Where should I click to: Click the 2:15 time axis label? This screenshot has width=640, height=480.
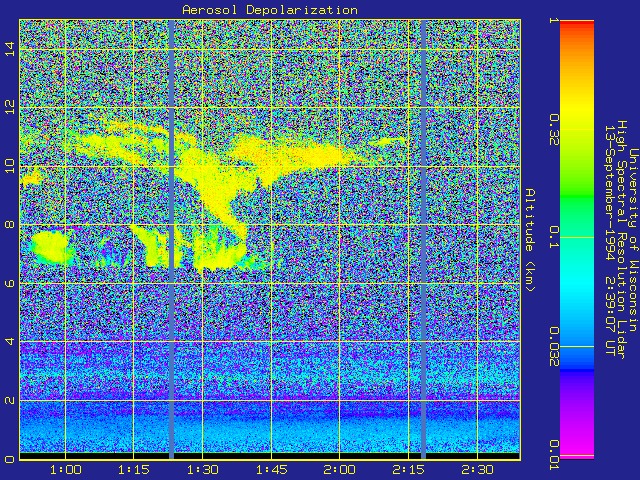[x=408, y=469]
